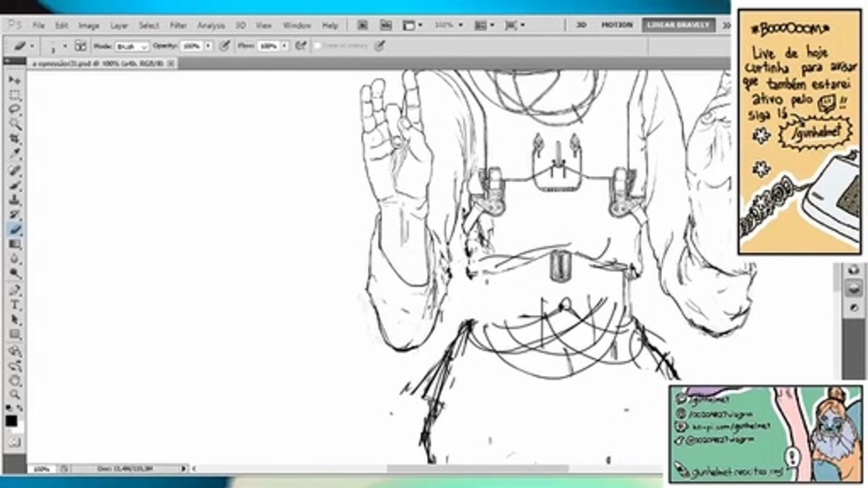Viewport: 868px width, 488px height.
Task: Swap foreground and background colors
Action: point(20,409)
